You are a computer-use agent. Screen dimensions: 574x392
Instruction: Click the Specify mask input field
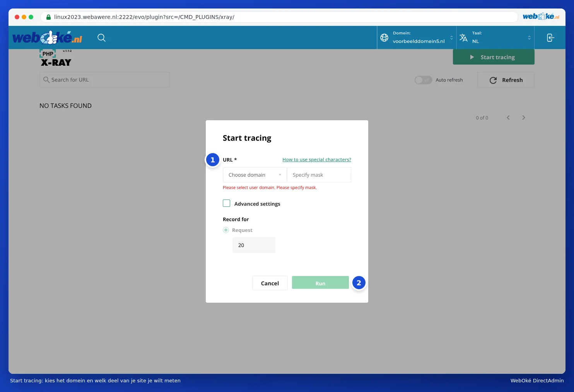[319, 175]
